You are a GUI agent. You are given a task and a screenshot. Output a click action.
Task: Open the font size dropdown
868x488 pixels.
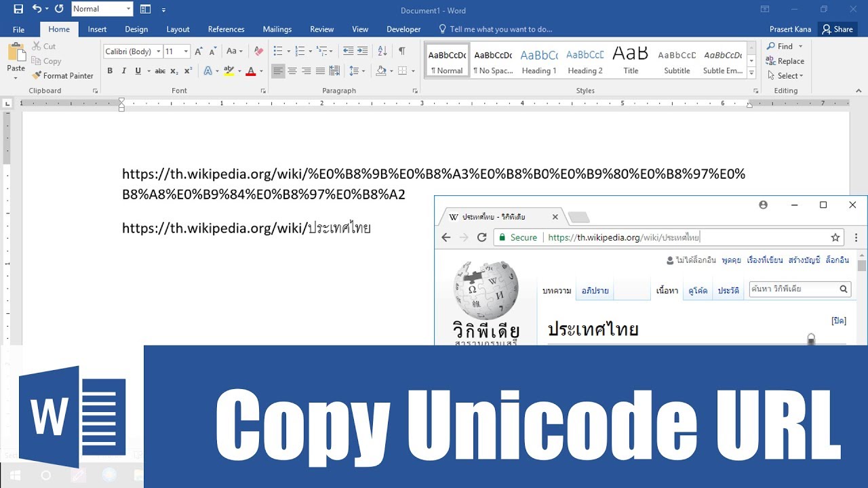(186, 52)
